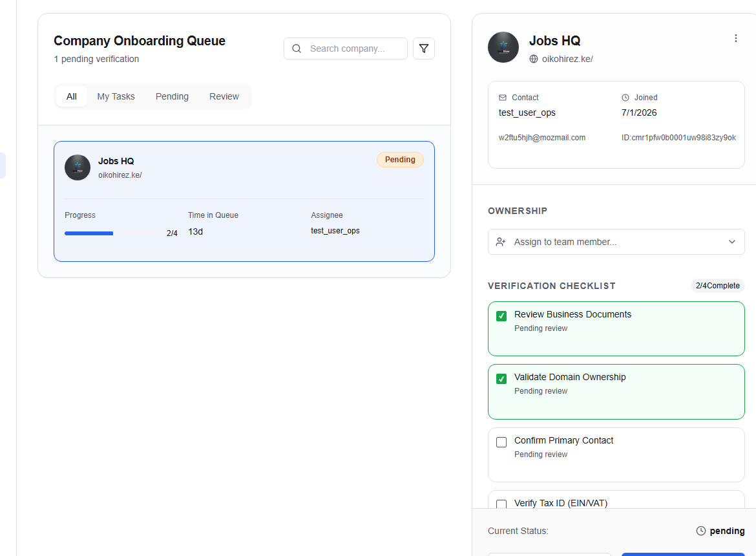The image size is (756, 556).
Task: Click the oikohirez.ke/ text in queue card
Action: coord(120,175)
